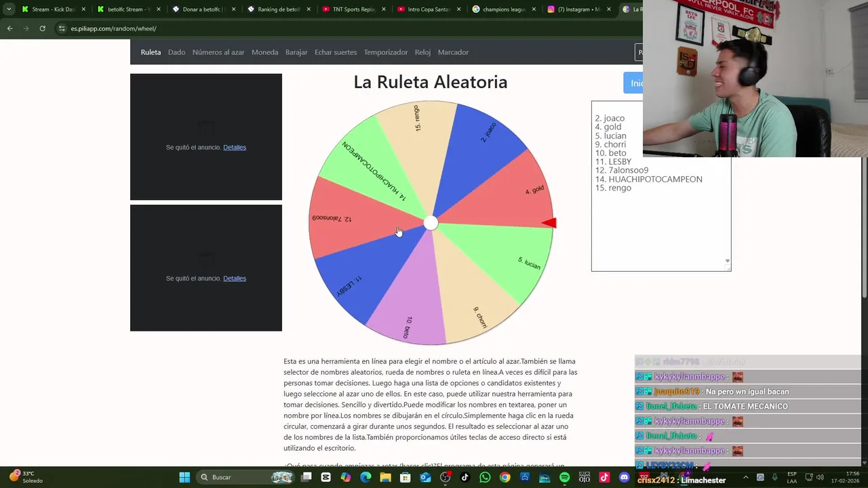Open Task View on the taskbar
Image resolution: width=868 pixels, height=488 pixels.
pyautogui.click(x=306, y=477)
